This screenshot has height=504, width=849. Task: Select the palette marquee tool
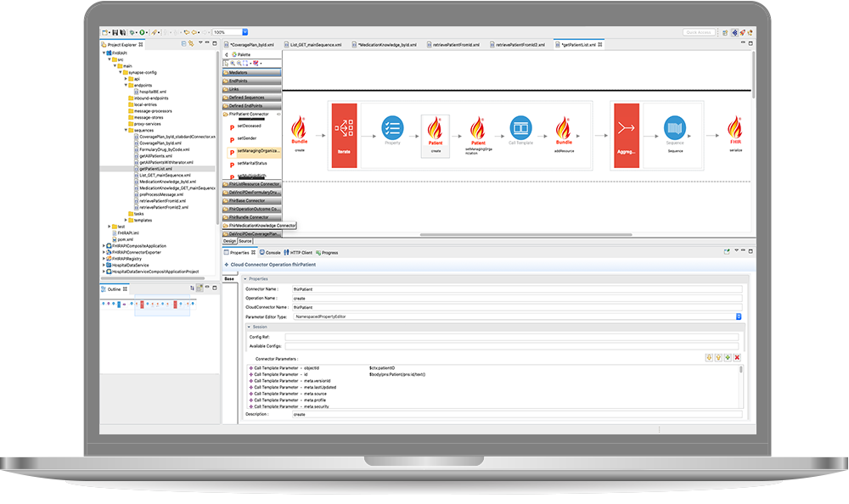245,63
